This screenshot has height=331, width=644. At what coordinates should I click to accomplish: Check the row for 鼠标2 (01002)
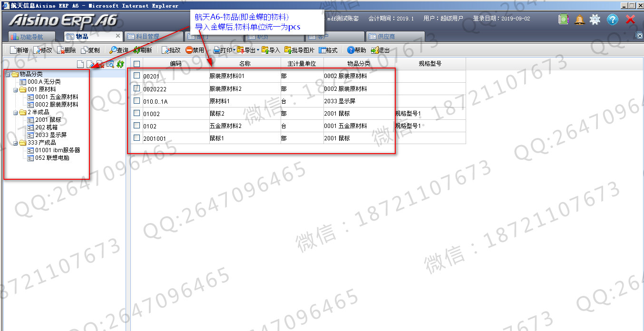137,113
